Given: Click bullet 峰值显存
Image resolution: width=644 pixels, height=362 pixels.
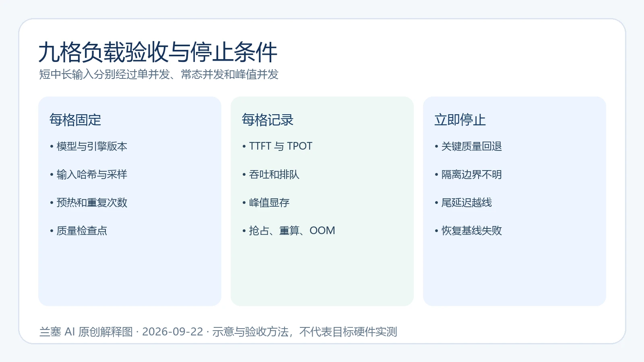Looking at the screenshot, I should (266, 203).
